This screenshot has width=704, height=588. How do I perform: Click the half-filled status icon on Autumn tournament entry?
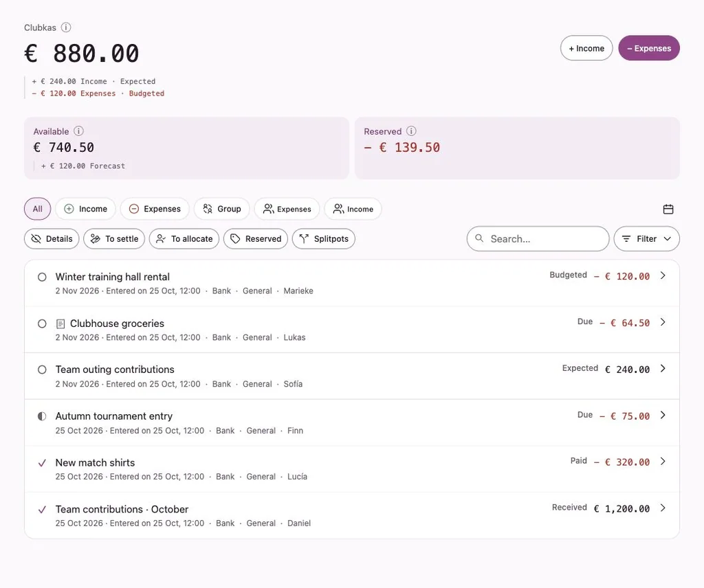tap(42, 416)
